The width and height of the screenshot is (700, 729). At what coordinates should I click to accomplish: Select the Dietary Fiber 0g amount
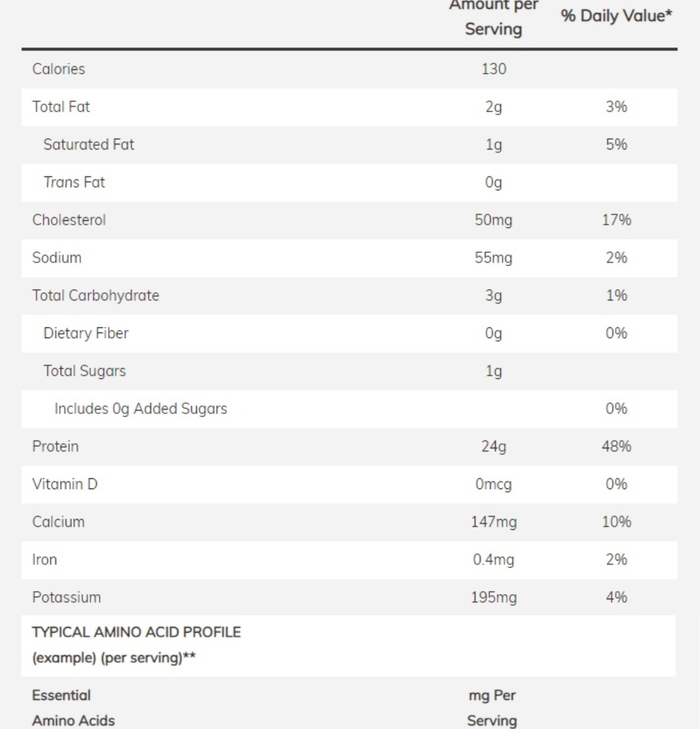click(494, 333)
